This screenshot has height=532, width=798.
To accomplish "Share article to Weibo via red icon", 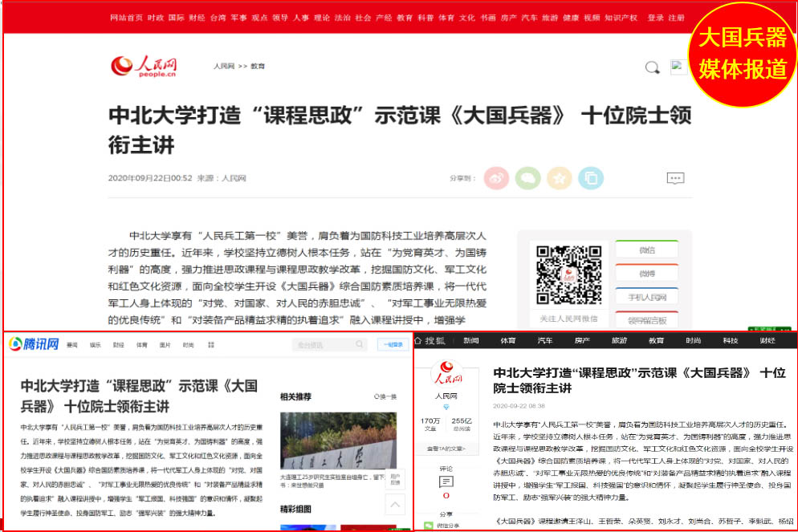I will pos(496,178).
